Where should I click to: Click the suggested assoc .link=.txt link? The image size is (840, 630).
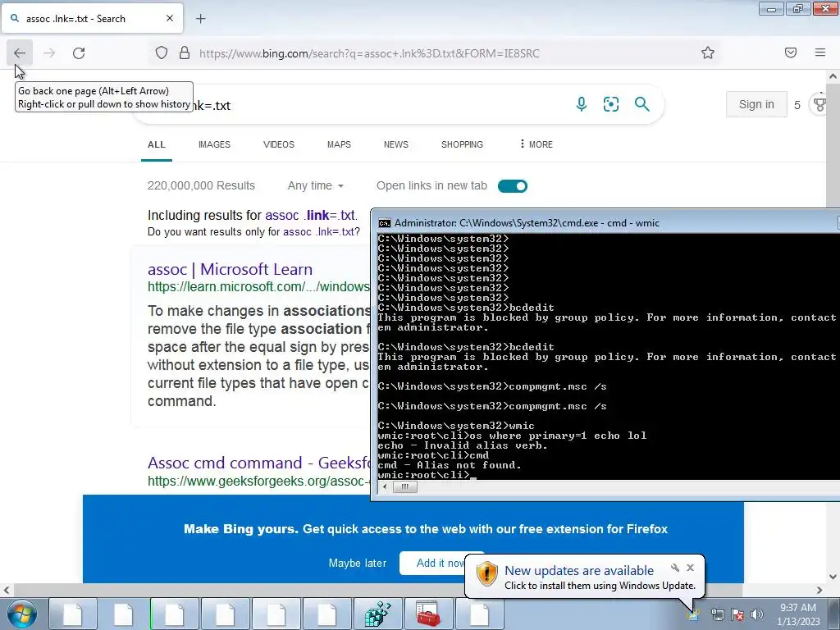(x=310, y=216)
